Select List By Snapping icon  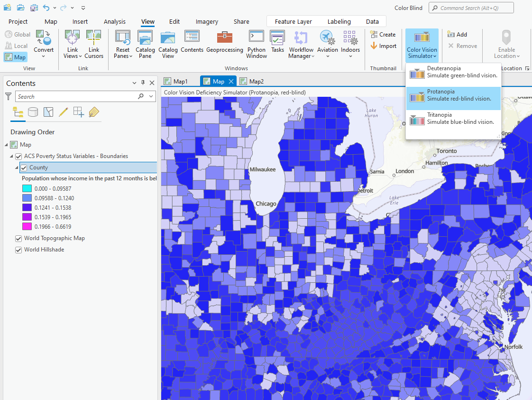79,112
